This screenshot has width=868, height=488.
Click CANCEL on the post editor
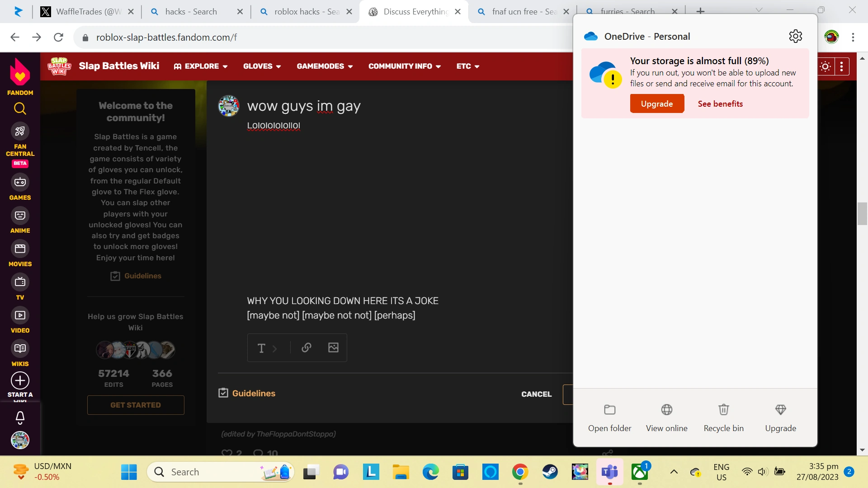[536, 394]
